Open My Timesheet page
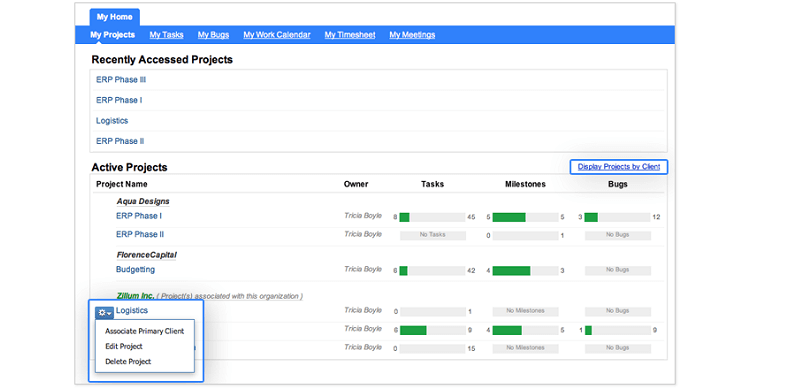 click(x=350, y=35)
